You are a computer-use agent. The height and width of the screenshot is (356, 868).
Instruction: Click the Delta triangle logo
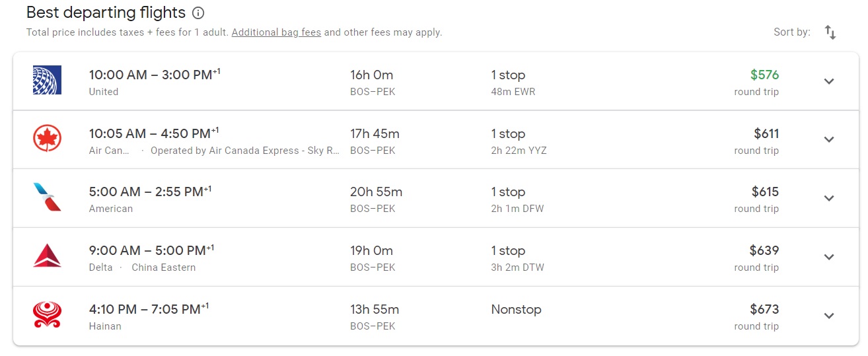[x=47, y=256]
